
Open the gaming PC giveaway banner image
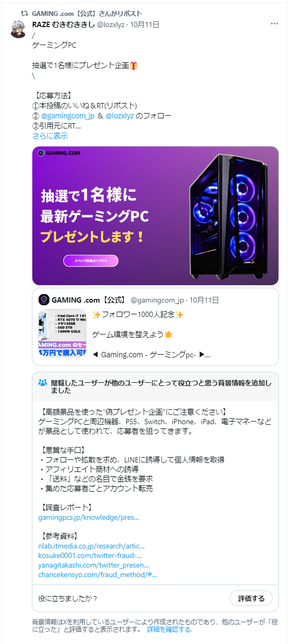point(155,216)
